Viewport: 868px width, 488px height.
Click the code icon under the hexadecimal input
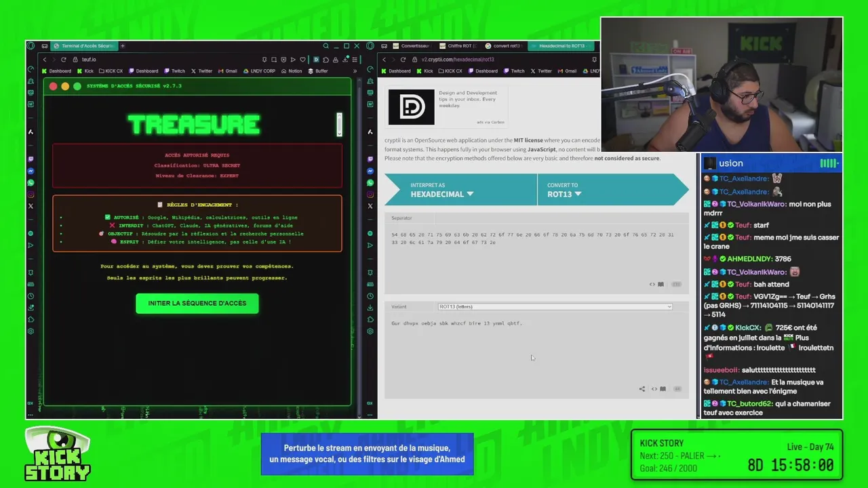(x=652, y=285)
